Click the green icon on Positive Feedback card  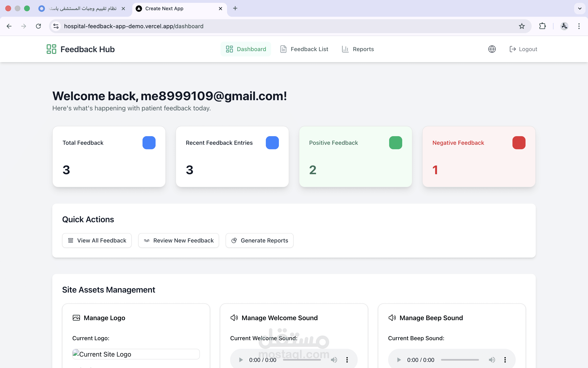pos(395,143)
